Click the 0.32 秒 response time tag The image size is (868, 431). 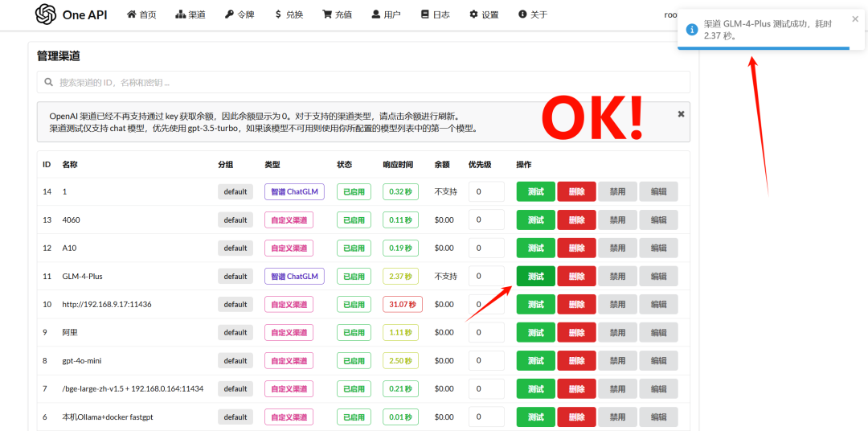point(400,191)
